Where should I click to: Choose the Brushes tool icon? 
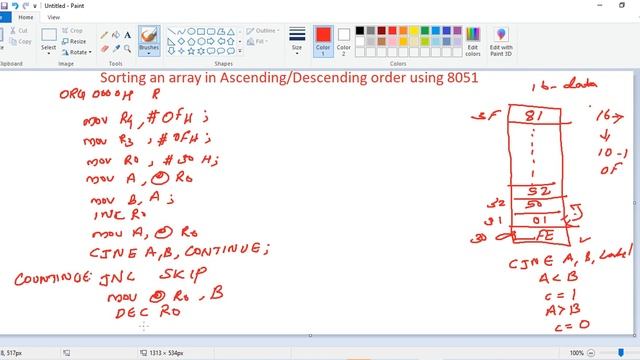pos(149,36)
